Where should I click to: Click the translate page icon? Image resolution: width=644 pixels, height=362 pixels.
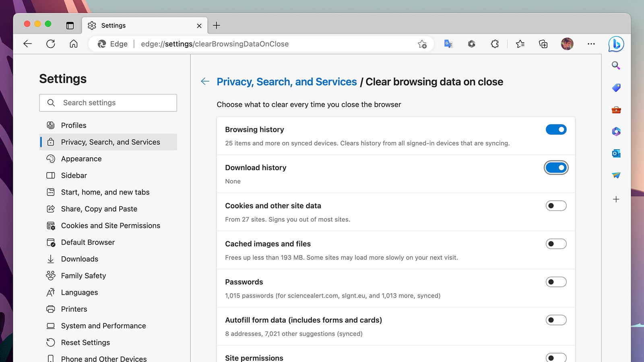[448, 44]
